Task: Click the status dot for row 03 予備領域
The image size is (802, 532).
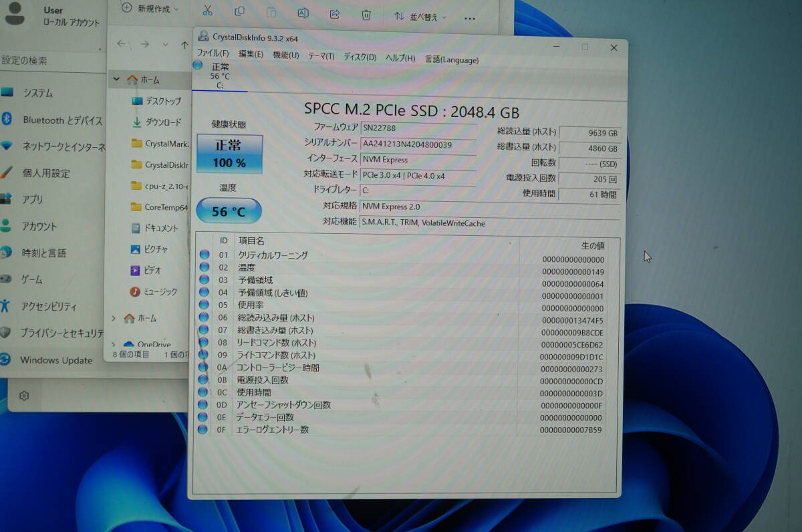Action: point(204,280)
